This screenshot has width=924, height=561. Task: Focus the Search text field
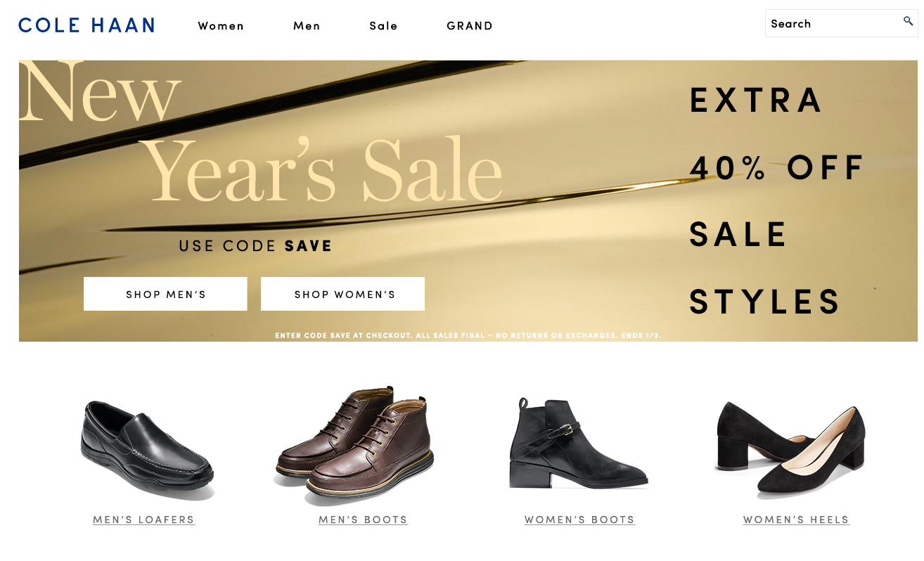tap(830, 23)
